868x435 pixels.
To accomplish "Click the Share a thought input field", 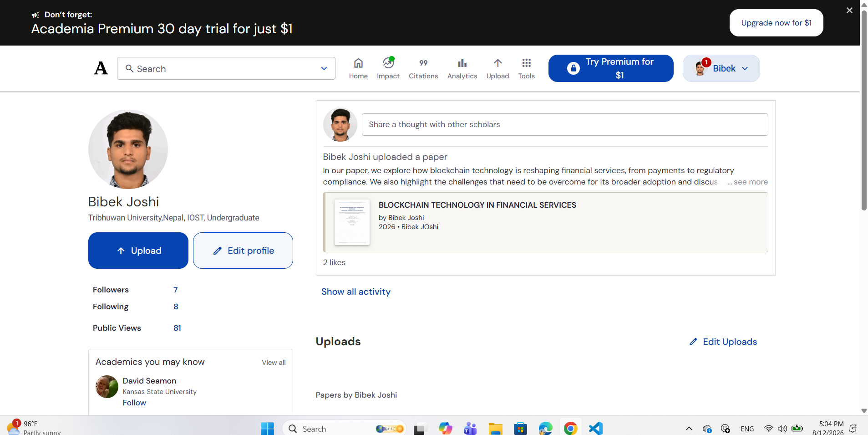I will pyautogui.click(x=565, y=124).
